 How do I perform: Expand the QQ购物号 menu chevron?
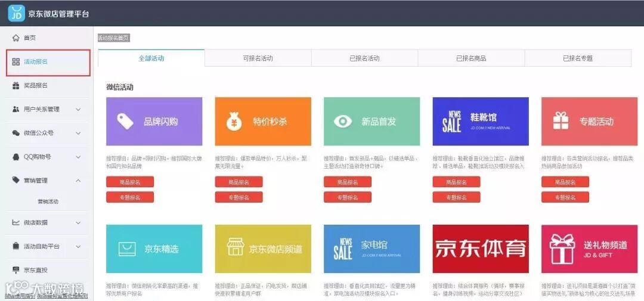79,157
